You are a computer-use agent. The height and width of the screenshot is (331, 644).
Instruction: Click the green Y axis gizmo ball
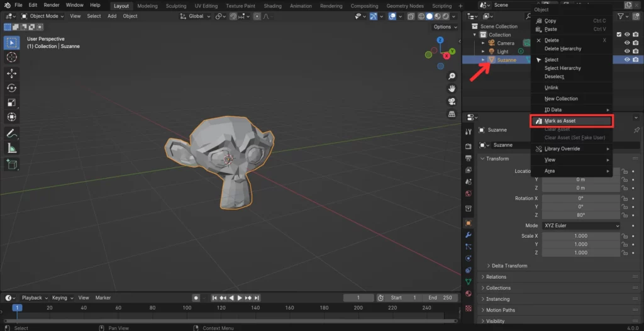(452, 51)
